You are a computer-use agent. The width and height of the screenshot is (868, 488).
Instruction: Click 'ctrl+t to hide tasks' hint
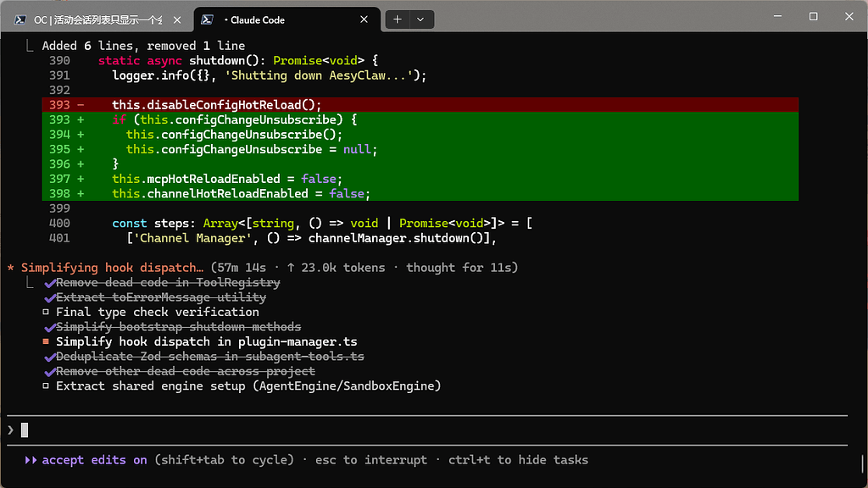(518, 460)
